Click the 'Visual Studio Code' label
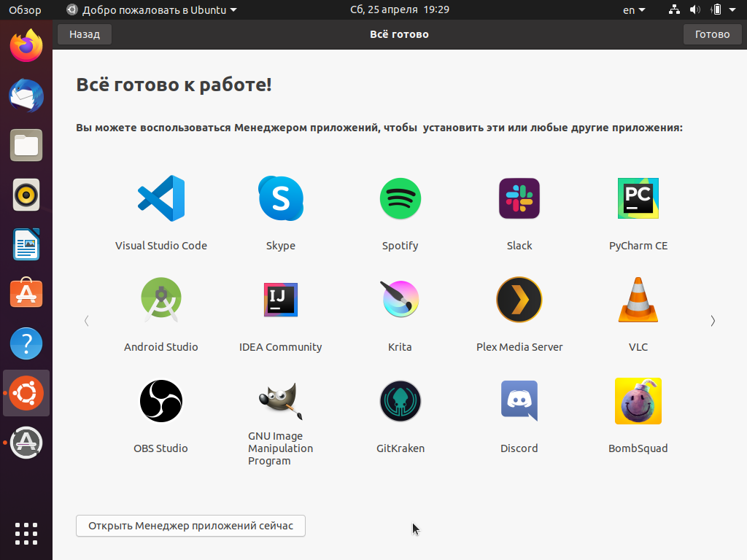The width and height of the screenshot is (747, 560). pos(161,246)
